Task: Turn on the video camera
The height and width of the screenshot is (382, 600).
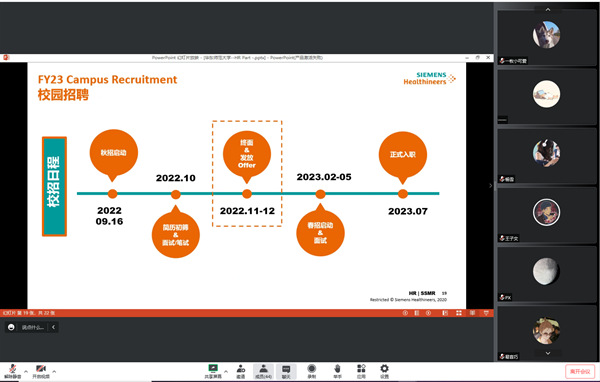Action: (x=41, y=371)
